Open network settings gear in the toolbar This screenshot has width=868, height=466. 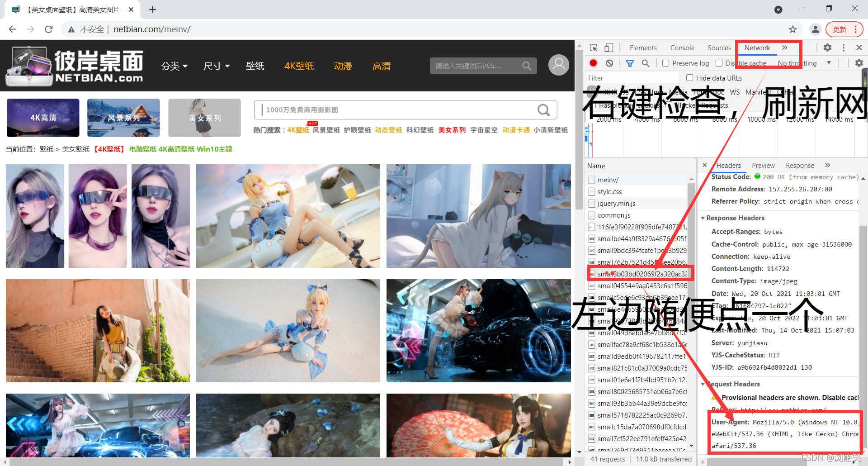(859, 63)
